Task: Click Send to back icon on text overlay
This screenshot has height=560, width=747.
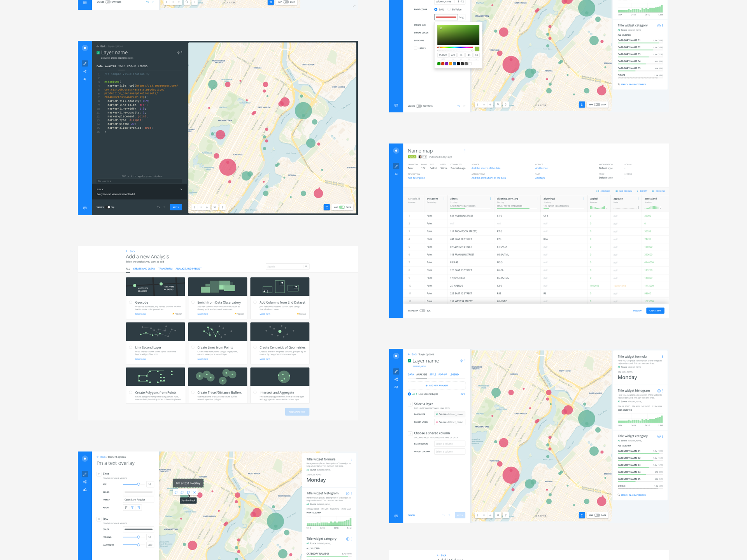Action: [188, 492]
